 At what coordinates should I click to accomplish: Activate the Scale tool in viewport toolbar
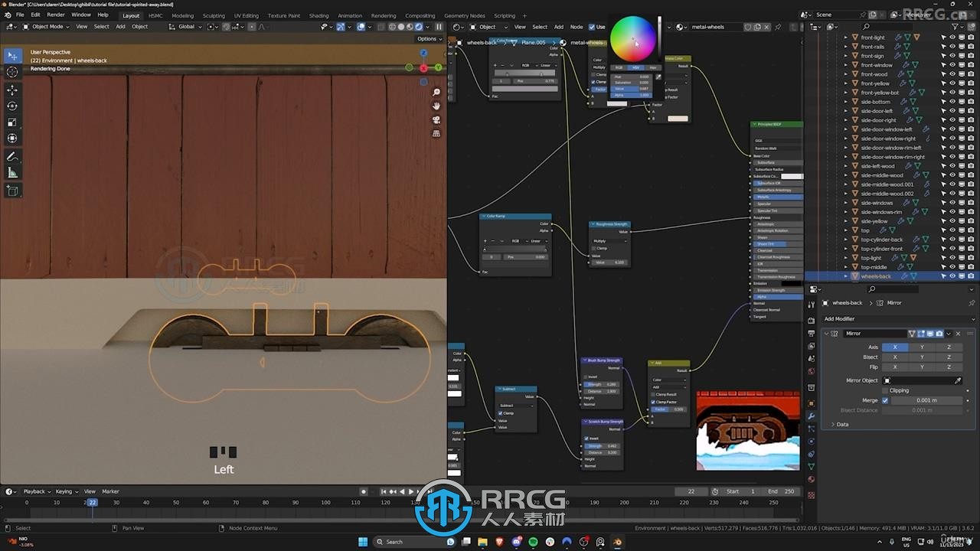(x=12, y=122)
